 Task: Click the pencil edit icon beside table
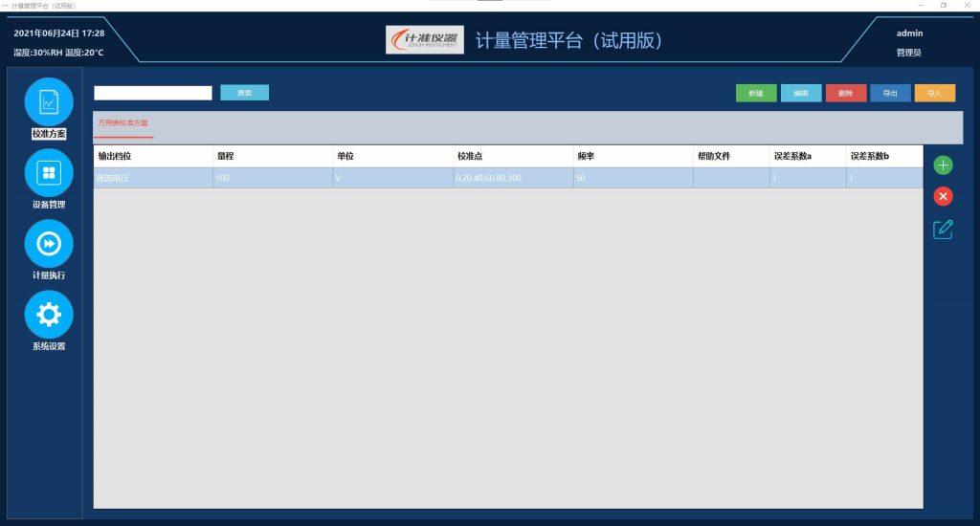click(x=943, y=230)
